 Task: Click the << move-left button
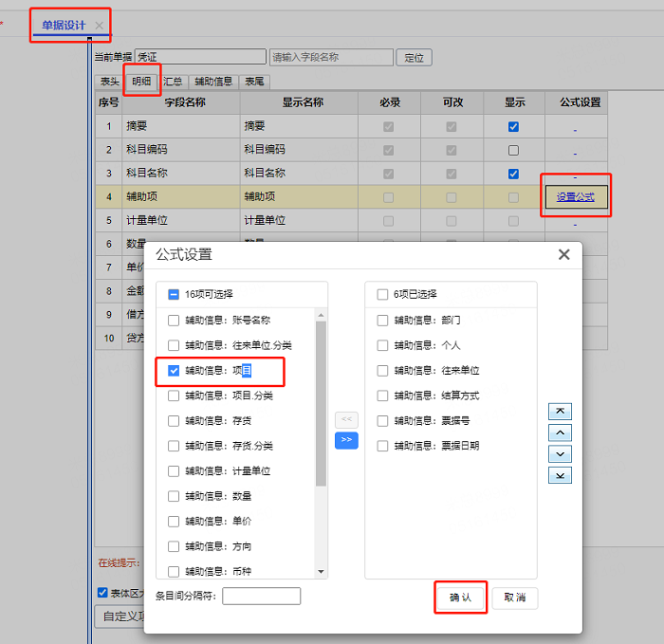coord(346,419)
